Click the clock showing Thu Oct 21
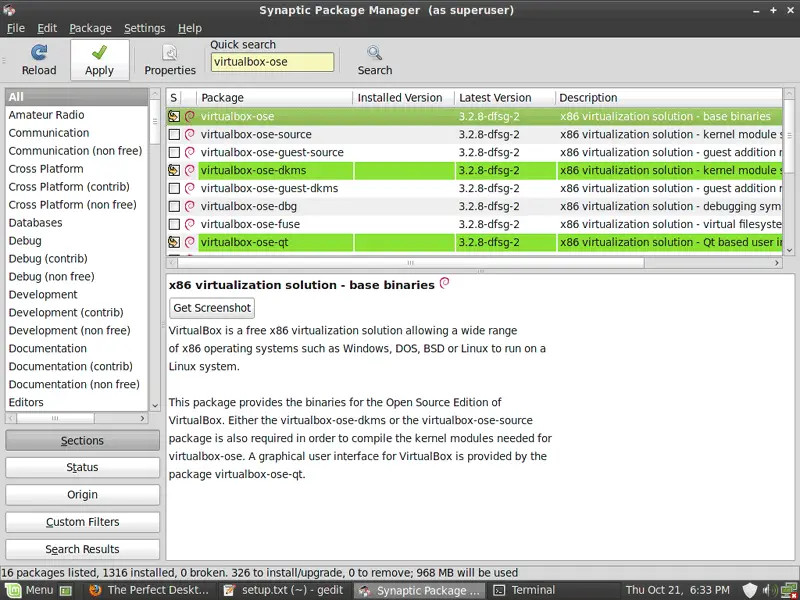 click(x=678, y=590)
